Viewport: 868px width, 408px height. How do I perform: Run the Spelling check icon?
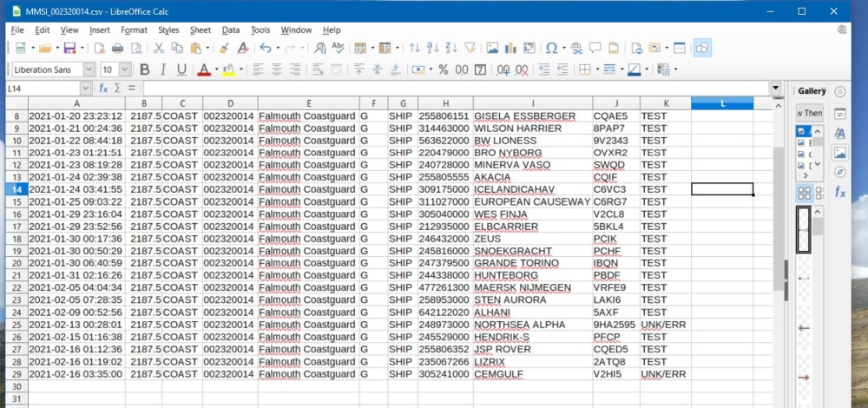338,48
